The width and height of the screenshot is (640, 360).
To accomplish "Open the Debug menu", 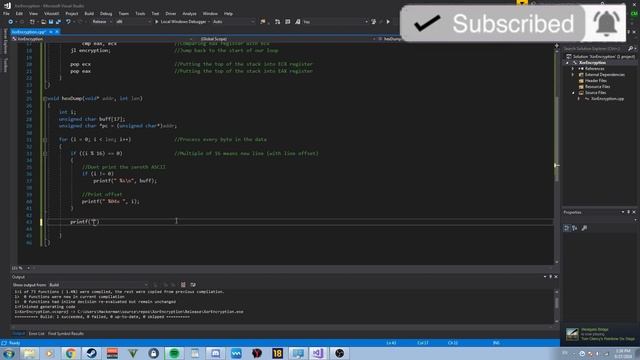I will [x=106, y=13].
